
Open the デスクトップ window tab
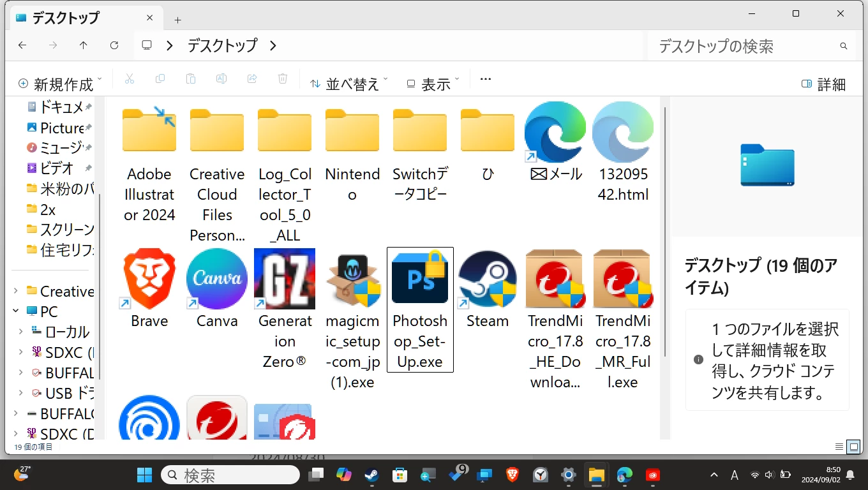tap(86, 19)
